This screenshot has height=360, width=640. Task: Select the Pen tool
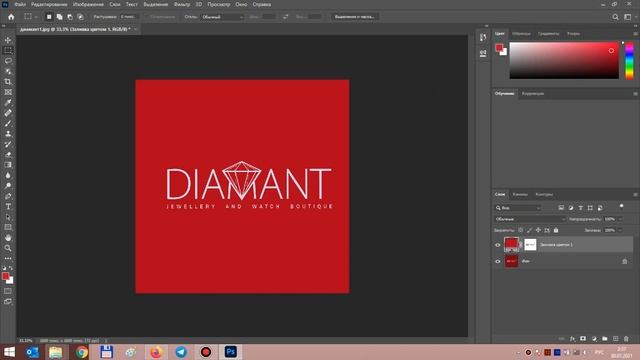(8, 196)
